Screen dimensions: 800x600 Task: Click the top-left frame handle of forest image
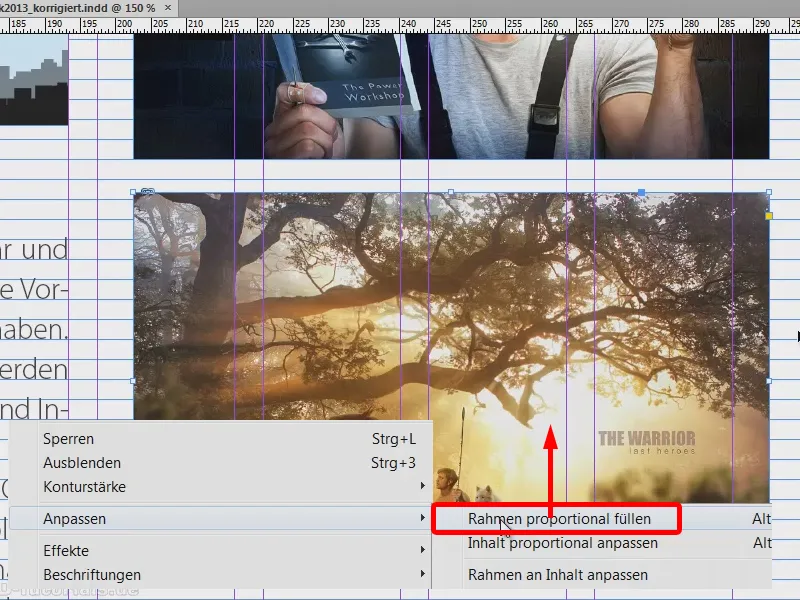point(133,192)
